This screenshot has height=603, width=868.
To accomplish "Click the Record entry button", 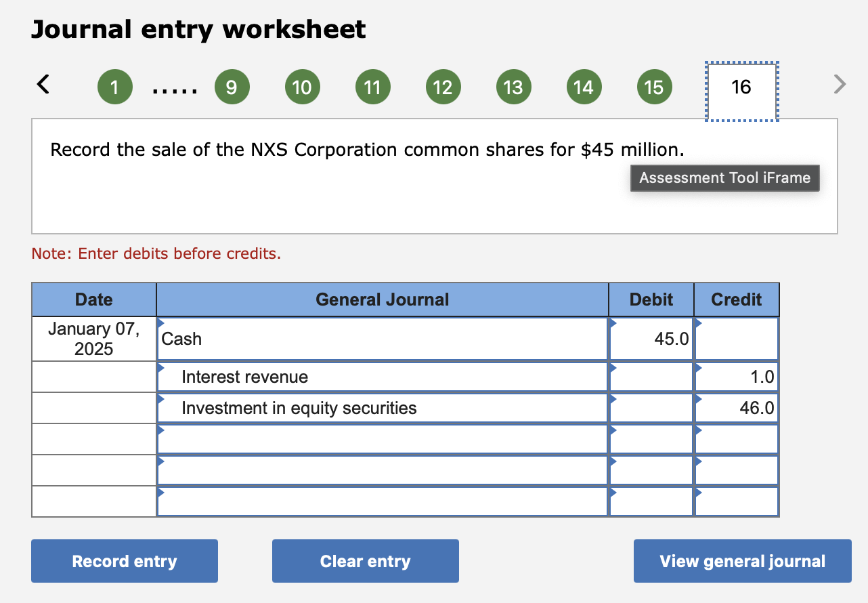I will pyautogui.click(x=124, y=561).
